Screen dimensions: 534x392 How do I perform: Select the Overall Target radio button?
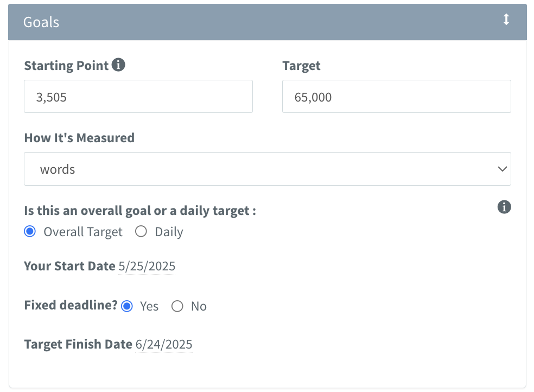pos(30,232)
